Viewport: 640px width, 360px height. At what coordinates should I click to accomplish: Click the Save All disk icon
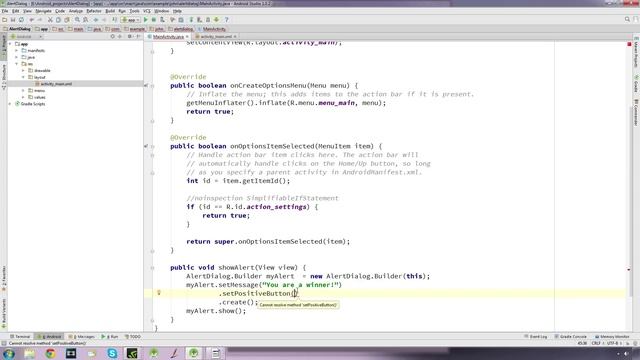(13, 20)
